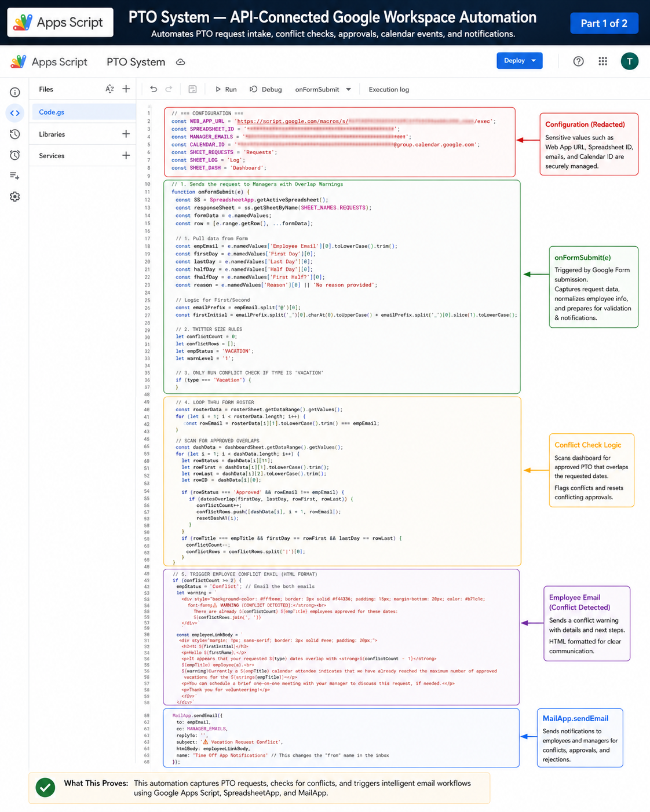This screenshot has width=650, height=812.
Task: Open the Execution log
Action: coord(389,89)
